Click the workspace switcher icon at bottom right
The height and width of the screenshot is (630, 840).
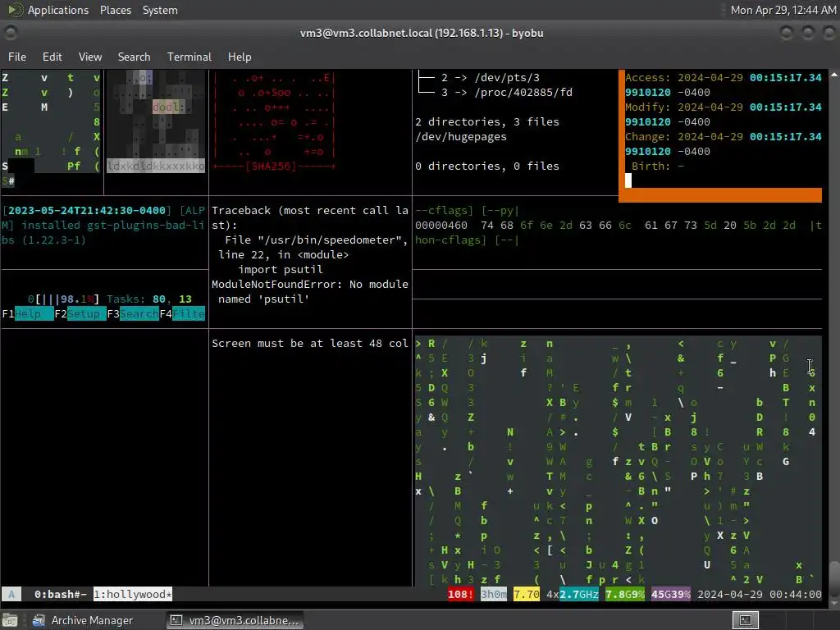[746, 620]
